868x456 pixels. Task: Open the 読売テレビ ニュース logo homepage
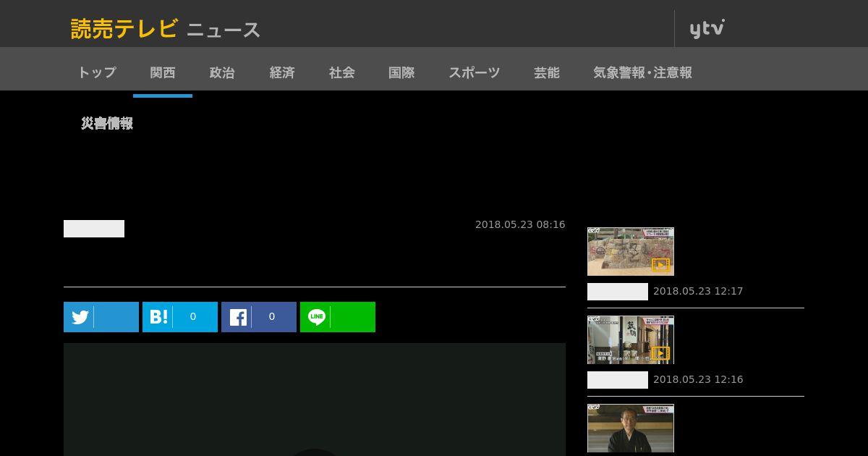166,29
